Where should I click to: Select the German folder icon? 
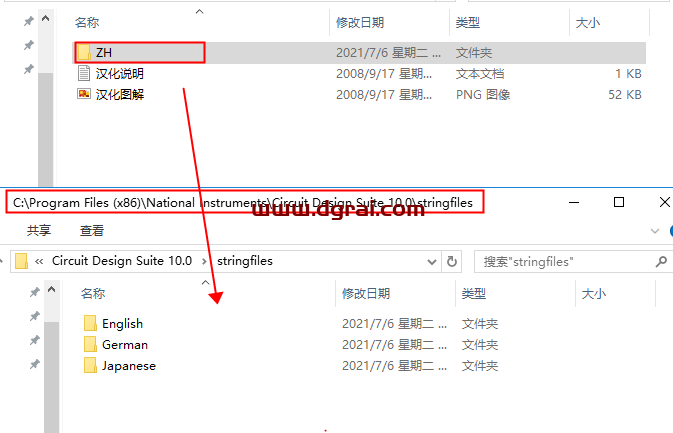90,344
